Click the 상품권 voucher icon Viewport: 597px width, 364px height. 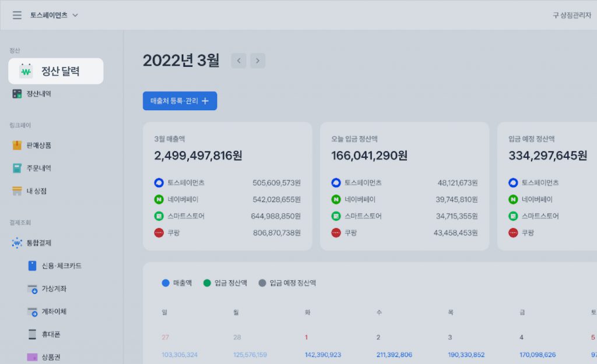[33, 357]
